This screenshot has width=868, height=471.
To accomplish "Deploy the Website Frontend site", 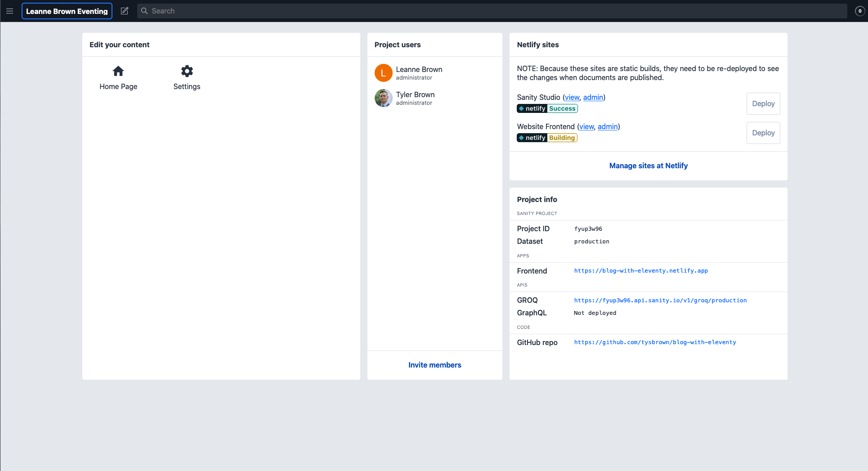I will tap(763, 133).
